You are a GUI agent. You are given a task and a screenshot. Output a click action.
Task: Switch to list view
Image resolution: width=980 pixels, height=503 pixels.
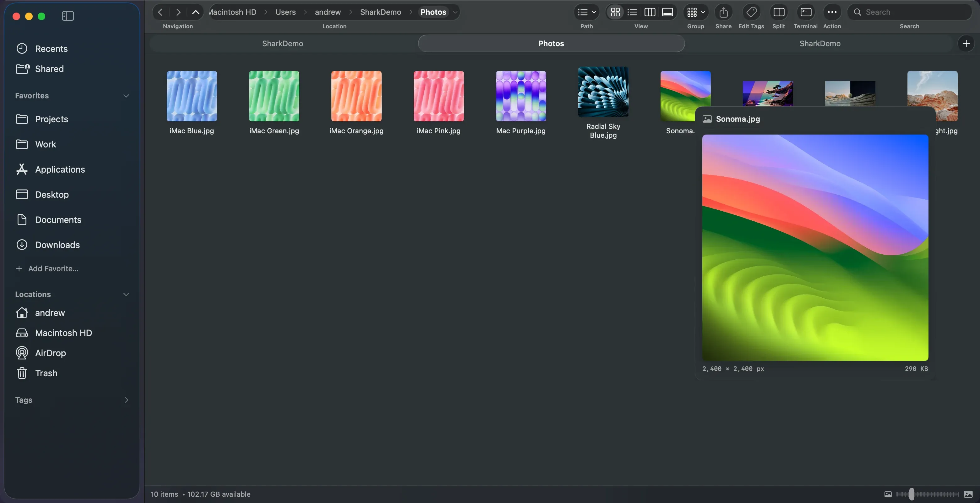click(x=632, y=12)
